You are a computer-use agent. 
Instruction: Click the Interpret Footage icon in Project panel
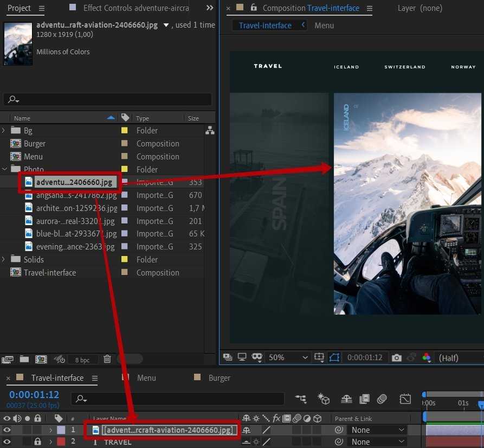pos(8,359)
